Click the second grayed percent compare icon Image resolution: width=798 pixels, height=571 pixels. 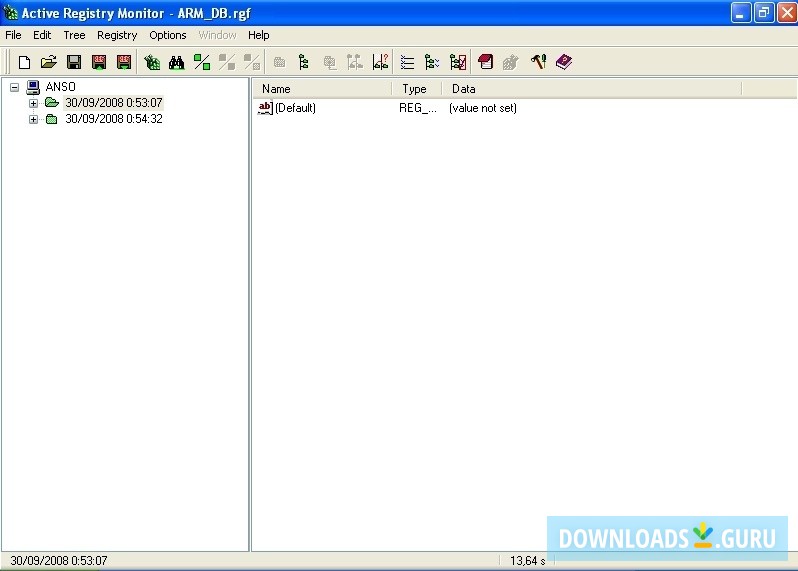coord(252,63)
